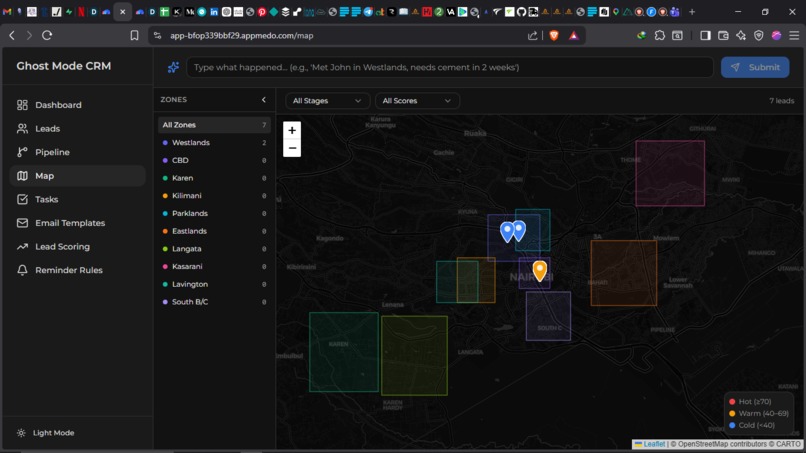
Task: Filter map by Kasarani zone
Action: (214, 266)
